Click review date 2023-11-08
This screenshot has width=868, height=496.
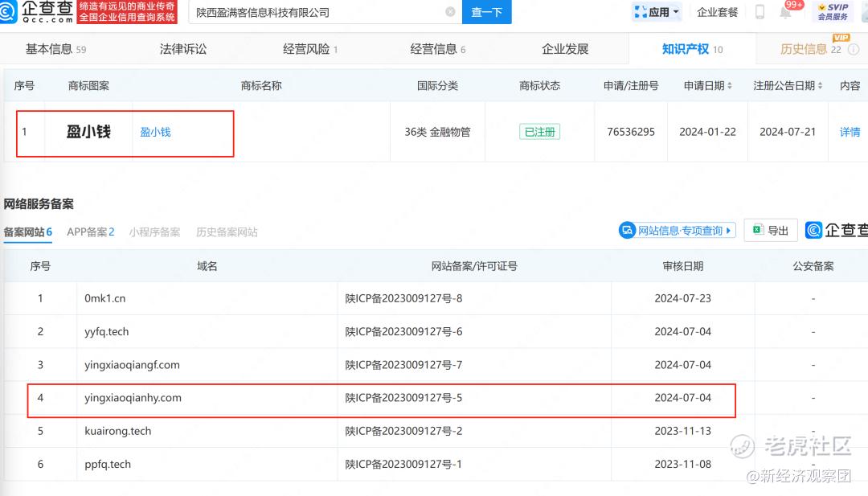[x=682, y=464]
